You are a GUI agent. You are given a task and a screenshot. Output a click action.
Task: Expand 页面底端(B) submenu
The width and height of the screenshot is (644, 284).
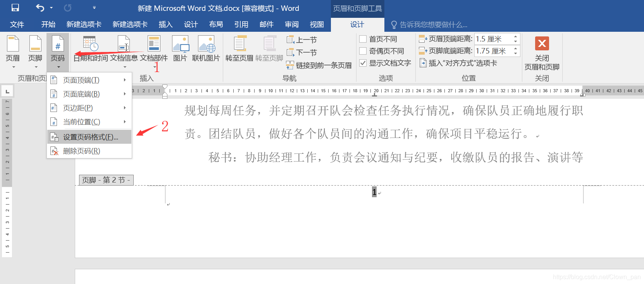coord(89,94)
